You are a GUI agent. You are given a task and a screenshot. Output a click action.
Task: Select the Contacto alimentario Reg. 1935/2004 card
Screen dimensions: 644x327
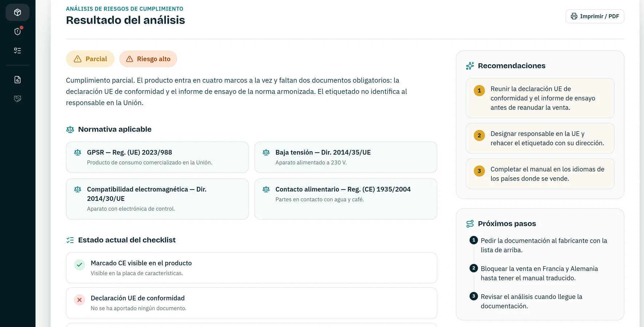click(346, 199)
